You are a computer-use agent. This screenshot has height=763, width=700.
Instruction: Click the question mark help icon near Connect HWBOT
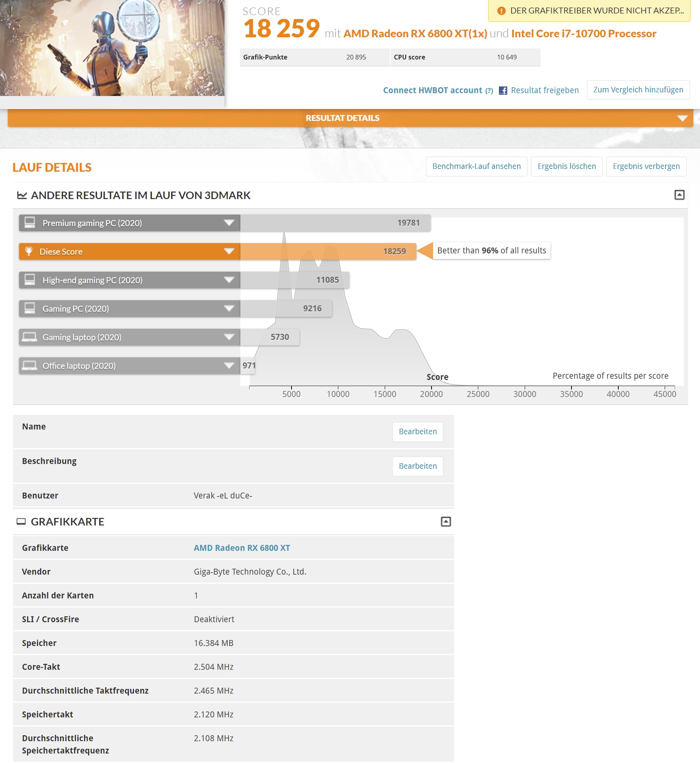pyautogui.click(x=489, y=90)
